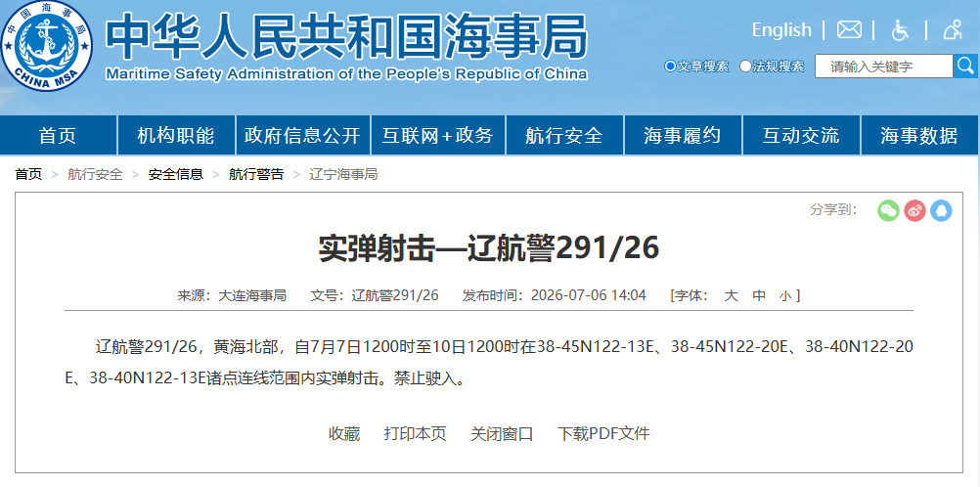Click 航行安全 in the breadcrumb
Screen dimensions: 980x487
point(96,174)
